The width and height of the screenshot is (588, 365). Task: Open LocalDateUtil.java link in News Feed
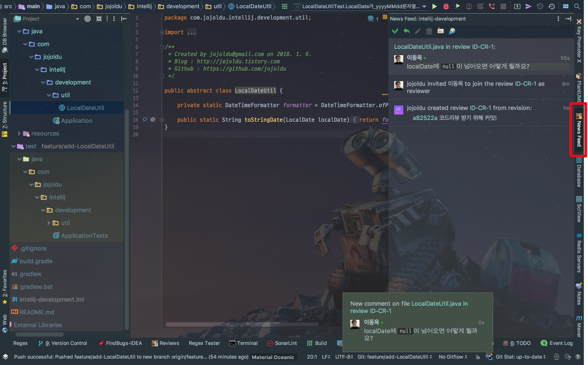(x=425, y=47)
